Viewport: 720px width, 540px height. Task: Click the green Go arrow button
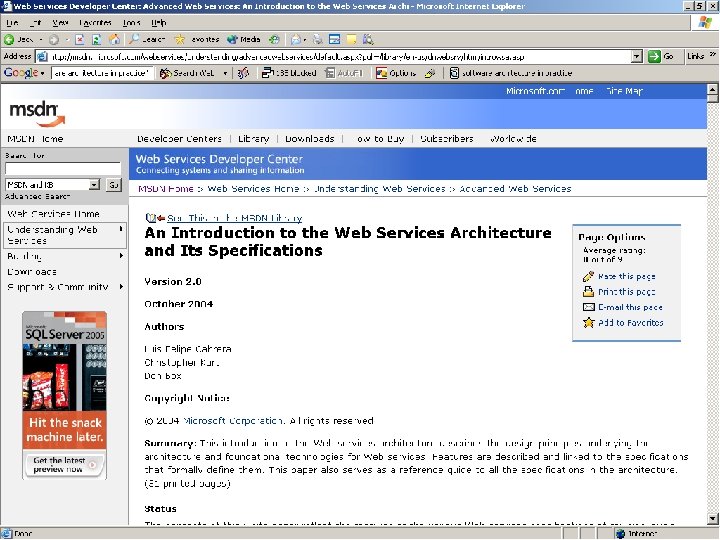[x=654, y=56]
